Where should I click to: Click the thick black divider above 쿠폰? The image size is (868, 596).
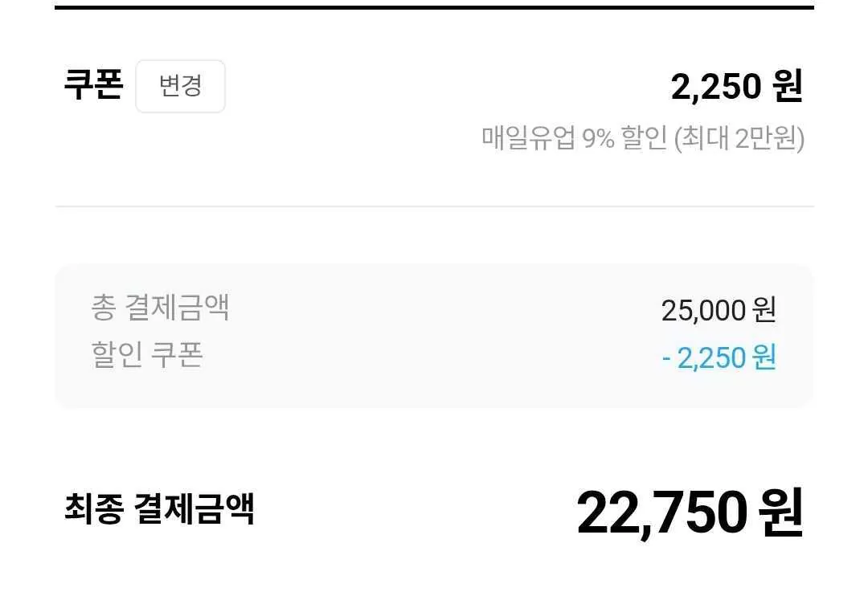pyautogui.click(x=434, y=7)
